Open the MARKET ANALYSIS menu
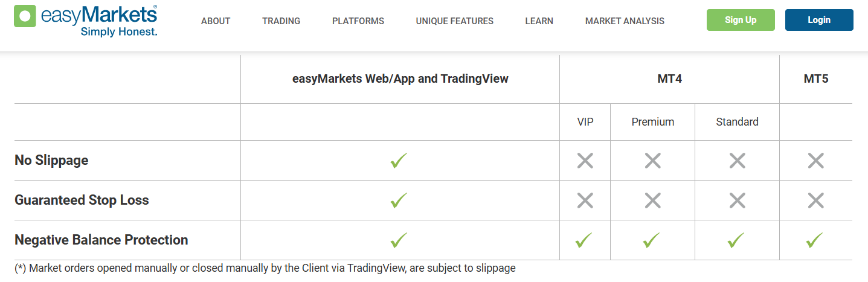Viewport: 868px width, 282px height. (625, 21)
